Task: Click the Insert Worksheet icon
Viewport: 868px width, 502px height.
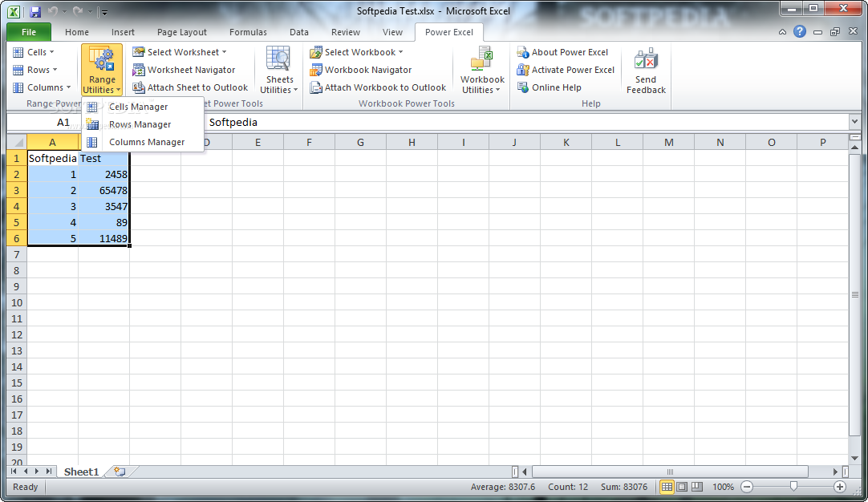Action: click(x=120, y=472)
